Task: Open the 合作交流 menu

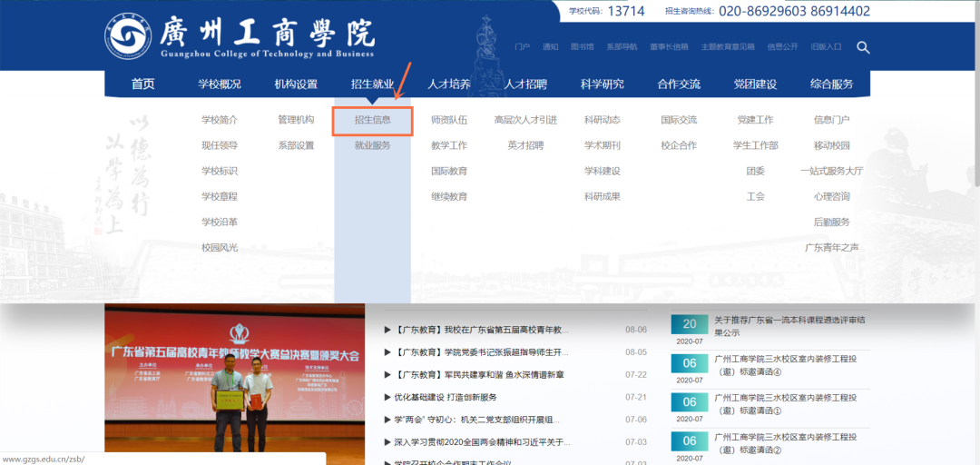Action: (x=679, y=84)
